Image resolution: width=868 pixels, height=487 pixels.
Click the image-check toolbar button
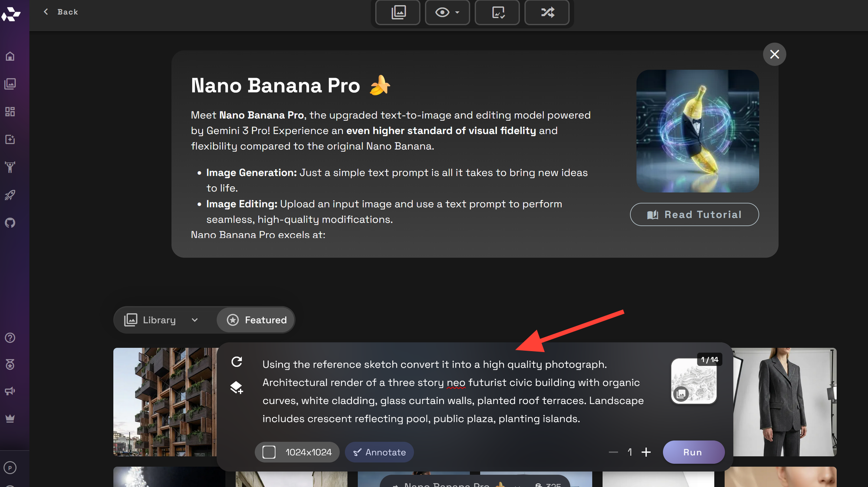(497, 13)
